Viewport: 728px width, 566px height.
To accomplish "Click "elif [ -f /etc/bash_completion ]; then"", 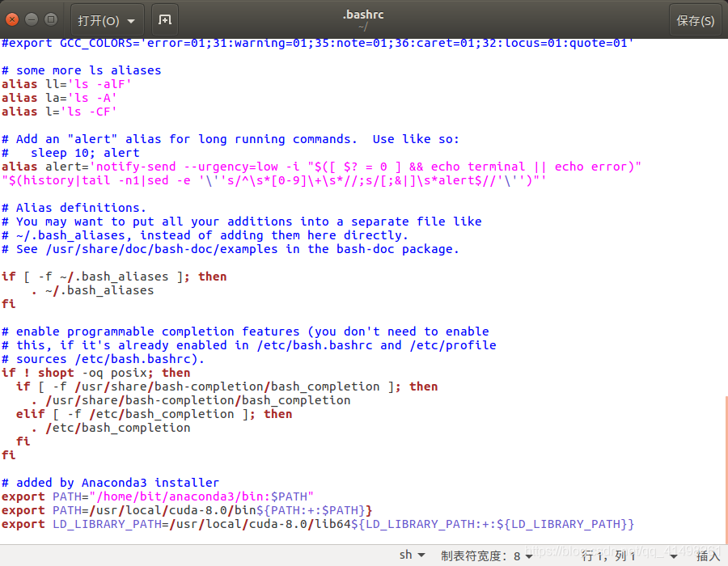I will click(x=154, y=414).
